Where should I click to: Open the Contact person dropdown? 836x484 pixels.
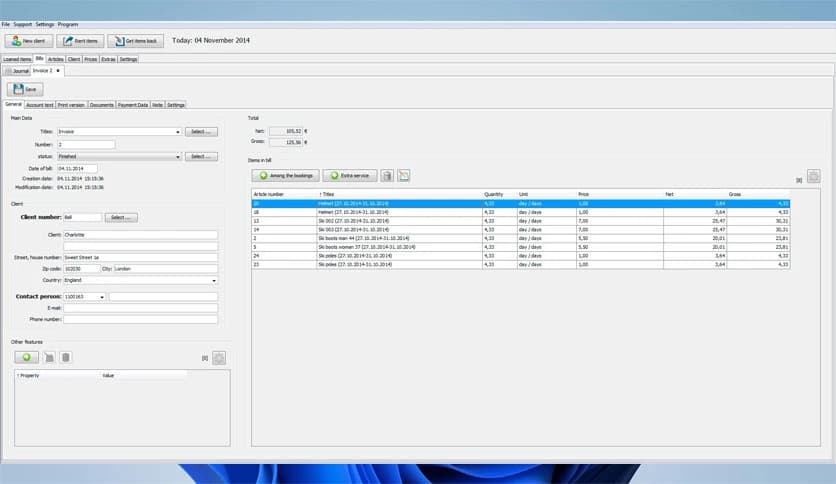pos(102,297)
